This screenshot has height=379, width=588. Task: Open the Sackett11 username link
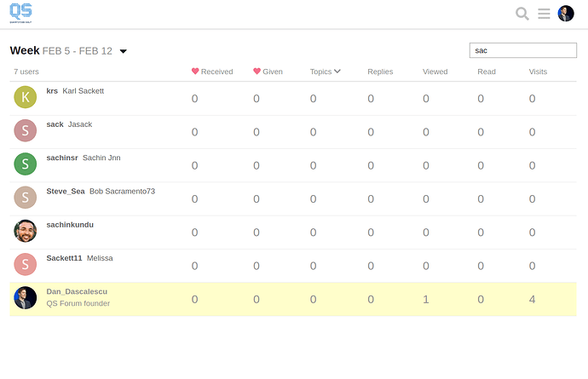coord(64,258)
